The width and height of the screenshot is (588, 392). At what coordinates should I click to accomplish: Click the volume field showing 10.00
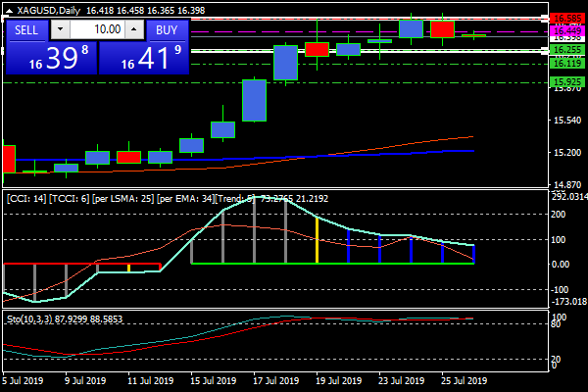(97, 29)
